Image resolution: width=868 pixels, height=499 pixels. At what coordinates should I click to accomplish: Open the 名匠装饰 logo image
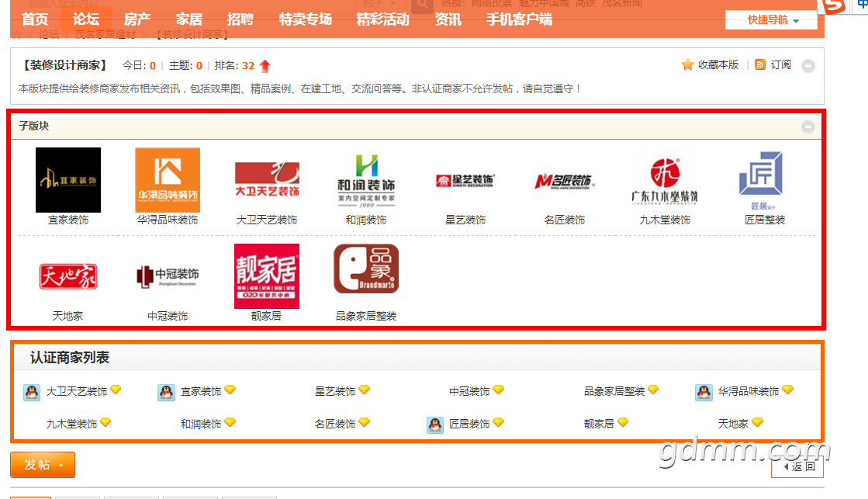[x=565, y=181]
